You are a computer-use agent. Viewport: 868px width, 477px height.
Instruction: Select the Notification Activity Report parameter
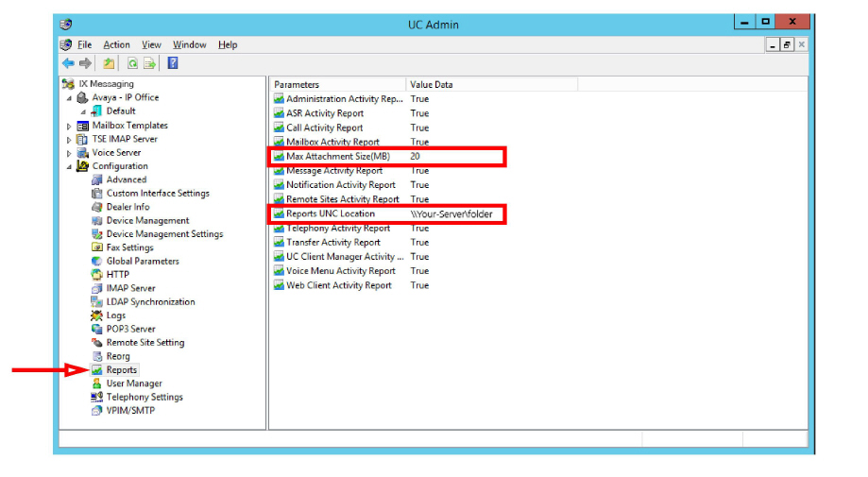(341, 185)
